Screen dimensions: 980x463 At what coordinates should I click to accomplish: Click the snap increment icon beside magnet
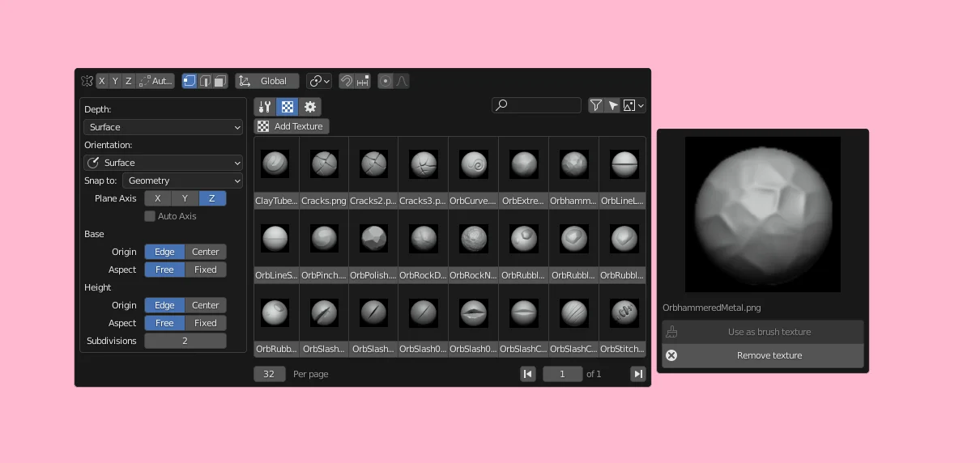[x=362, y=81]
